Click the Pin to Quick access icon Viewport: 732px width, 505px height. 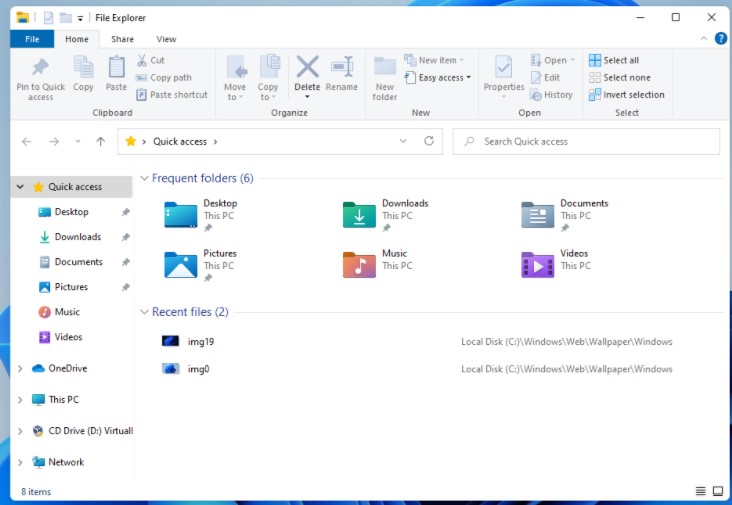pyautogui.click(x=41, y=68)
